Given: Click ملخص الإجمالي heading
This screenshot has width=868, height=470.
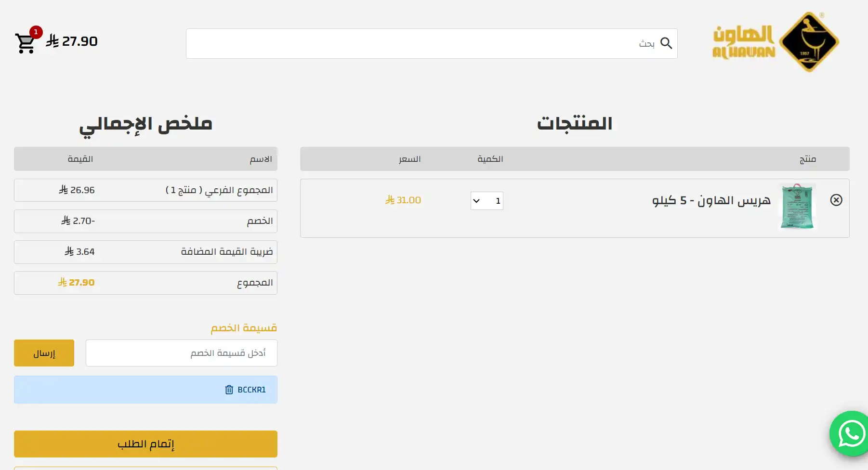Looking at the screenshot, I should [145, 125].
